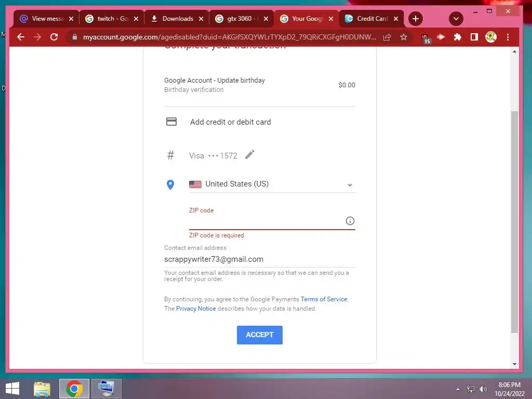Click the address bar URL
Screen dimensions: 532x399
click(230, 37)
